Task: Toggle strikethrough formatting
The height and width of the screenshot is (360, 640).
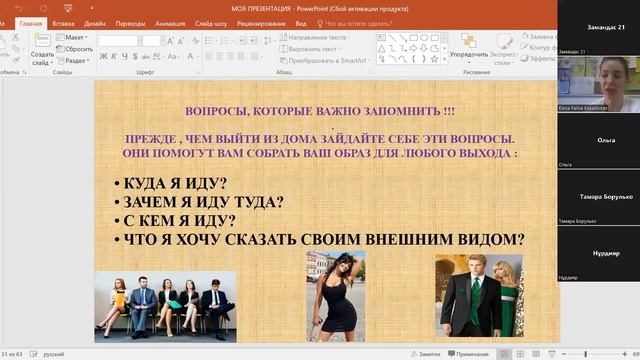Action: tap(146, 56)
